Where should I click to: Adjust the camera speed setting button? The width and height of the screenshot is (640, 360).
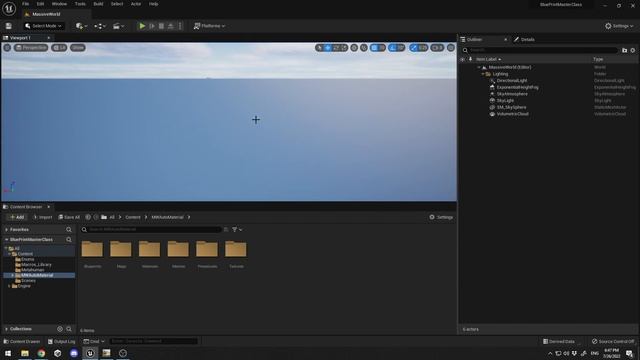[437, 48]
